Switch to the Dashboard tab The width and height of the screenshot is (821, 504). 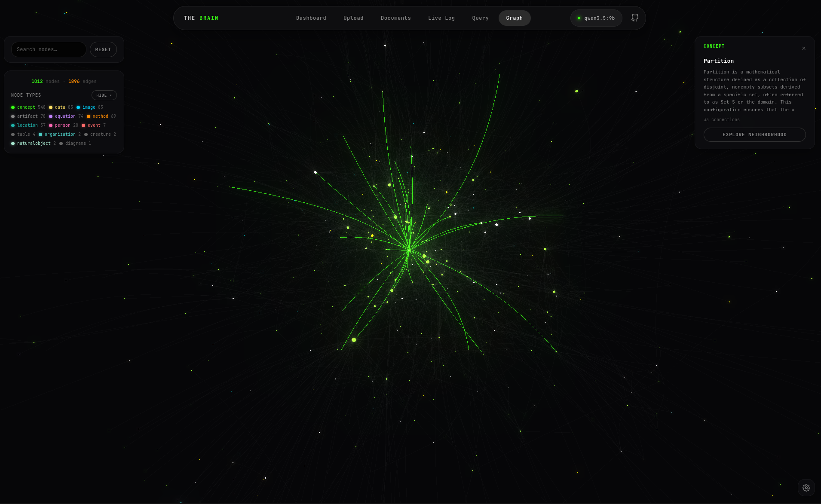(x=311, y=18)
